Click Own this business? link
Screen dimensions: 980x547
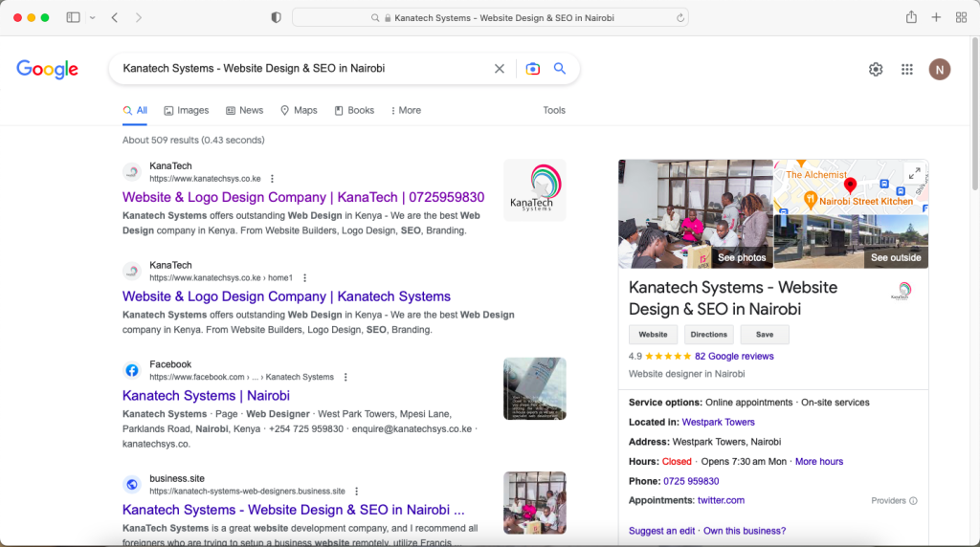(745, 531)
